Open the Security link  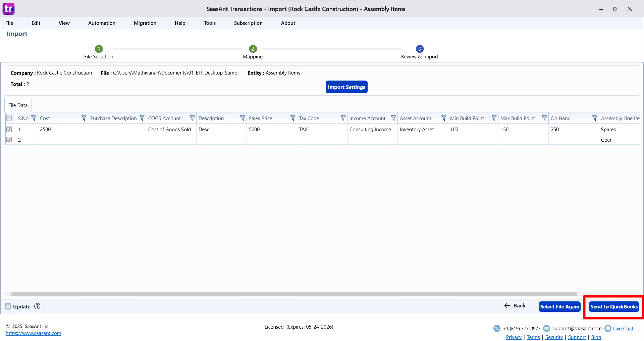[x=554, y=337]
